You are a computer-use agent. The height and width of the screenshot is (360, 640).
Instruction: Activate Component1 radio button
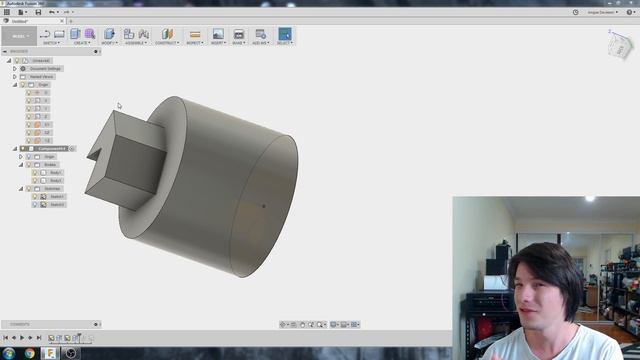click(x=72, y=149)
